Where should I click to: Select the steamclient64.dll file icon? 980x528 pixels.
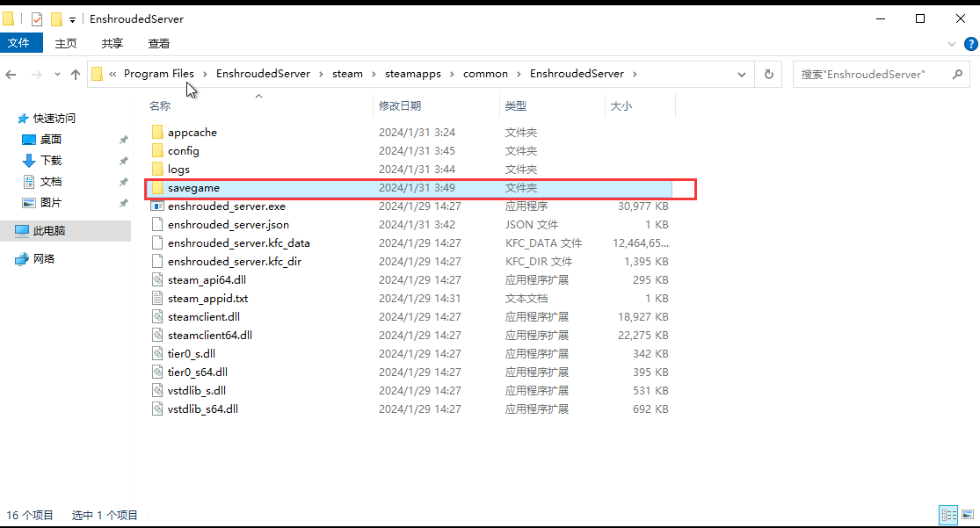157,335
